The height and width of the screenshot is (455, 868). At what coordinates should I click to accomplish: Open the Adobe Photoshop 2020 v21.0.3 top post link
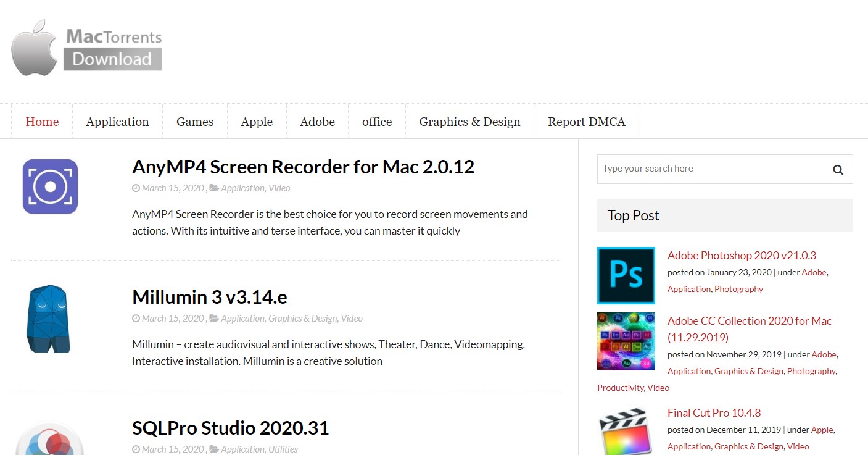click(x=742, y=255)
